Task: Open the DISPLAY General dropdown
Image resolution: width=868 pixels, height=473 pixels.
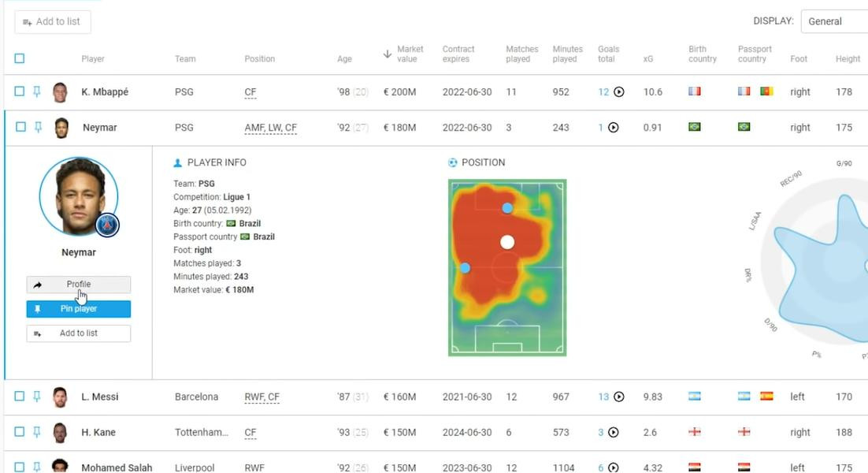Action: click(x=834, y=21)
